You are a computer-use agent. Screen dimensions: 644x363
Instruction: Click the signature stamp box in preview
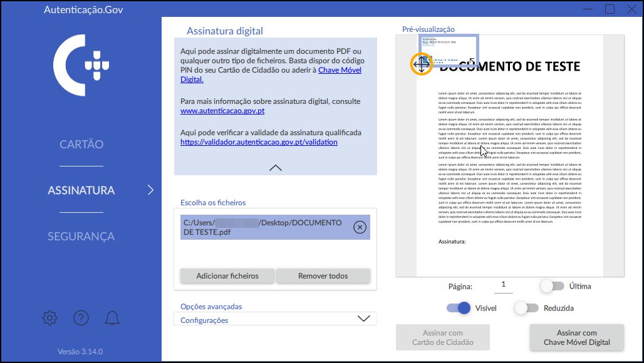[449, 50]
